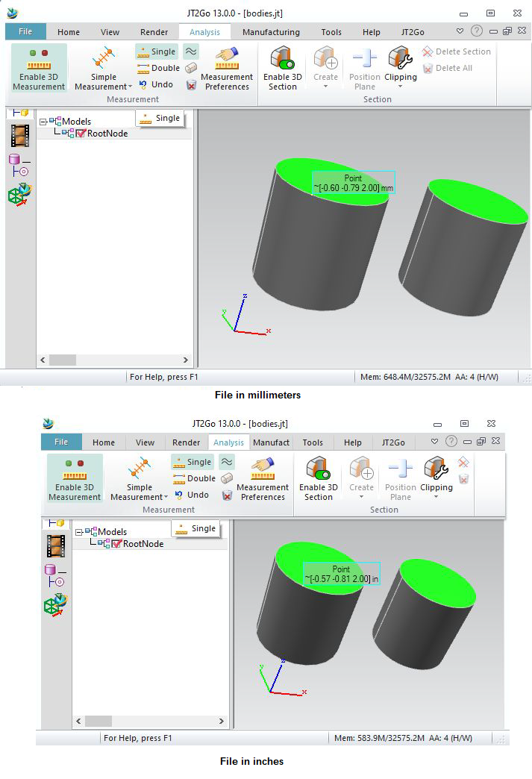
Task: Click the film strip icon in the millimeters window sidebar
Action: coord(19,135)
